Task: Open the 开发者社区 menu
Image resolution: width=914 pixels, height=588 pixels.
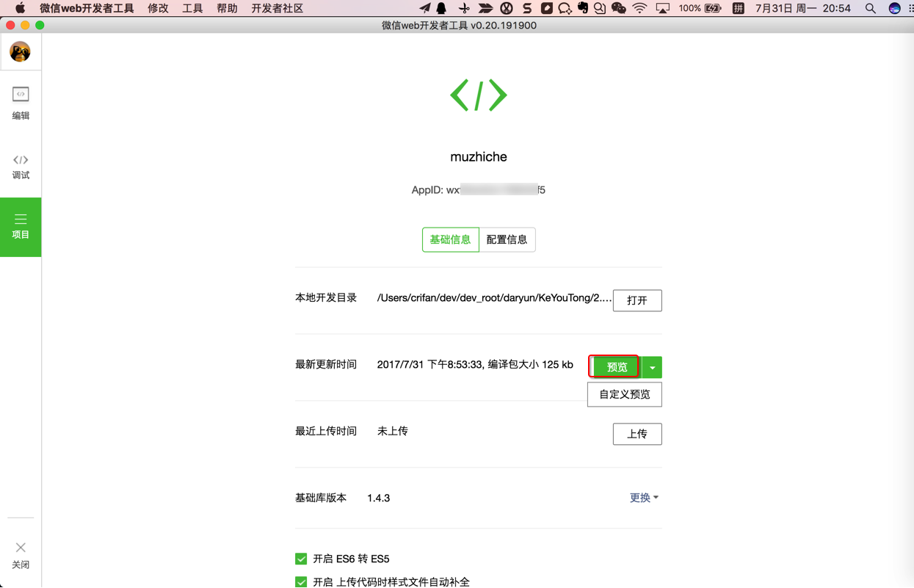Action: 277,8
